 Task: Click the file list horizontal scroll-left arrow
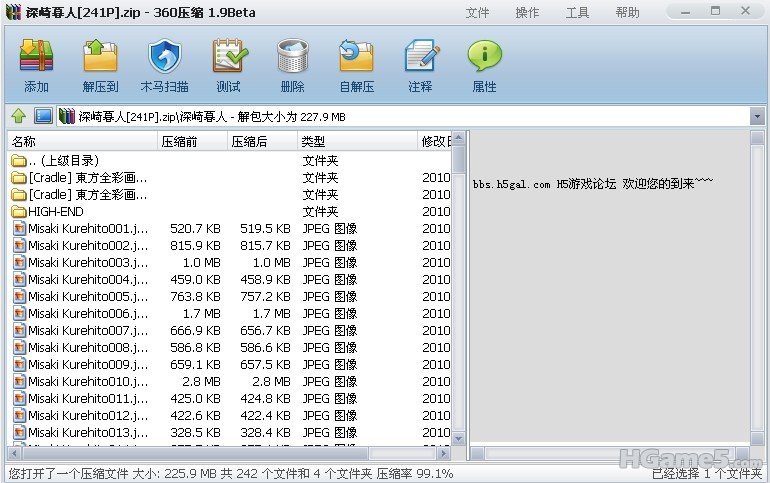(14, 454)
